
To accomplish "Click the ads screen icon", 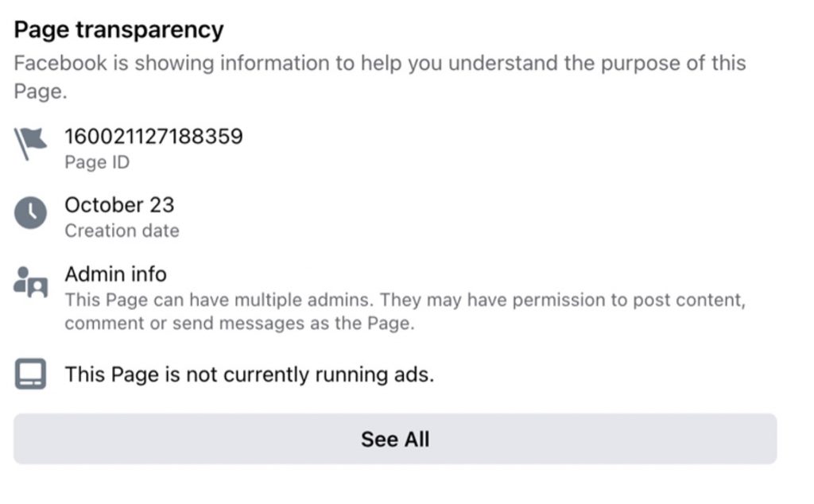I will pyautogui.click(x=31, y=374).
